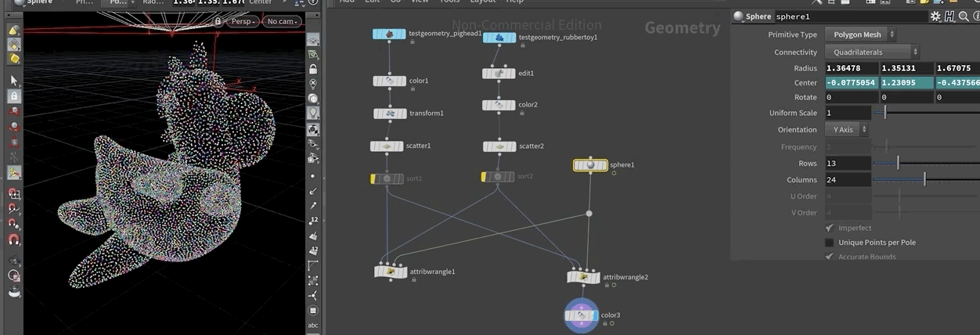
Task: Click the H help icon in parameter pane
Action: [949, 16]
